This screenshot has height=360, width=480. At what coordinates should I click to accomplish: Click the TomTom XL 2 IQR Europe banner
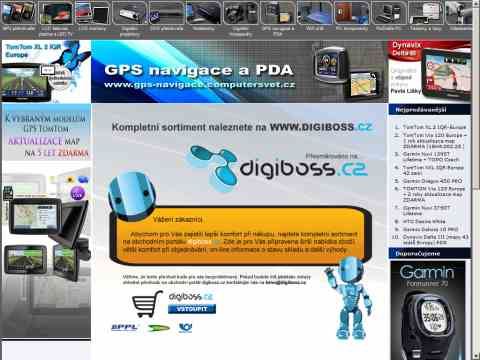[46, 71]
